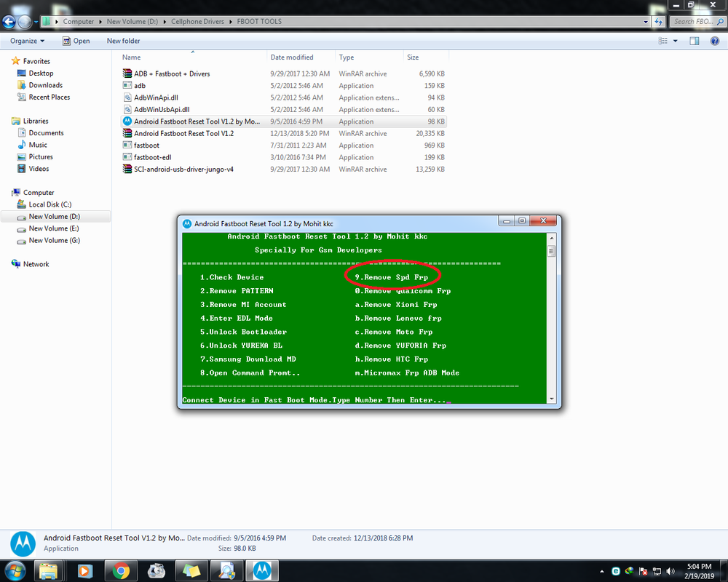Expand arrow after the Cellphone Drivers breadcrumb

[x=230, y=22]
